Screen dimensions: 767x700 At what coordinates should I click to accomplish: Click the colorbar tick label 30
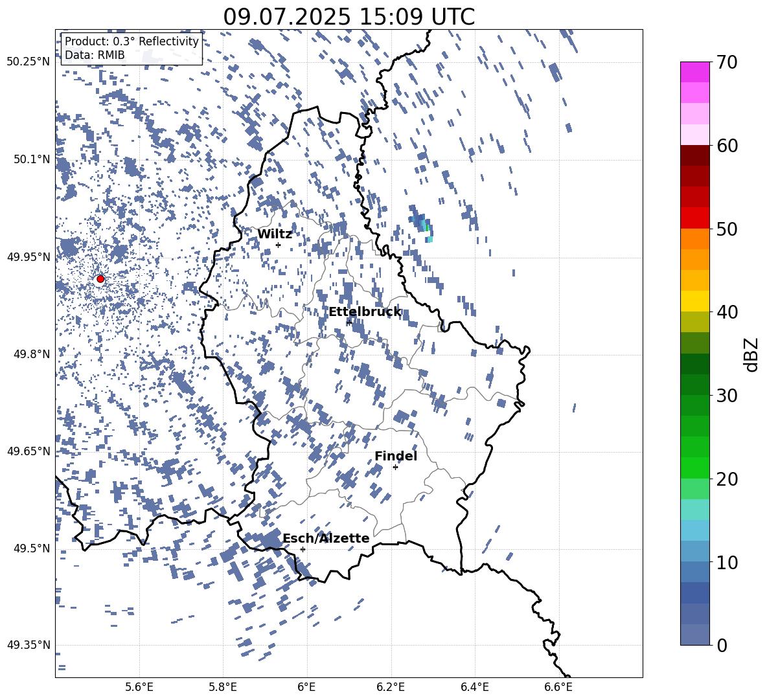[x=727, y=396]
